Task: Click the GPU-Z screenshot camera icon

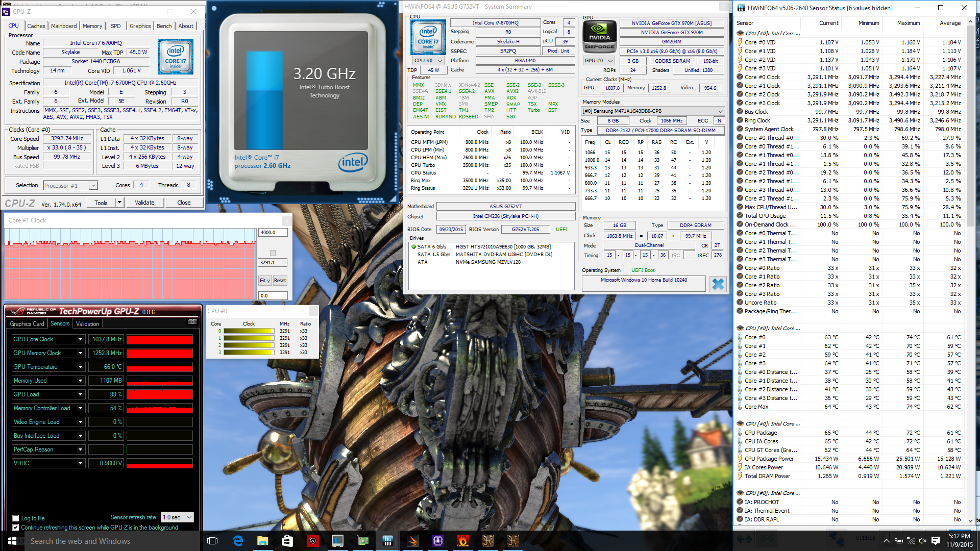Action: point(192,322)
